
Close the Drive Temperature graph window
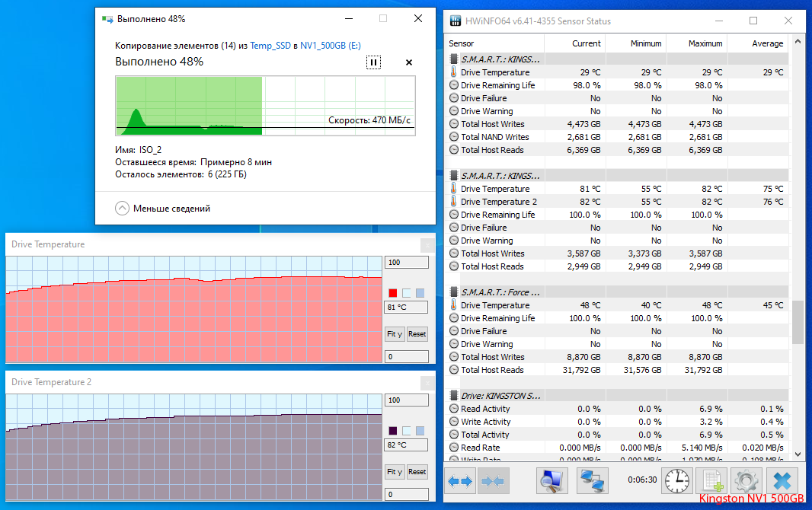coord(427,244)
